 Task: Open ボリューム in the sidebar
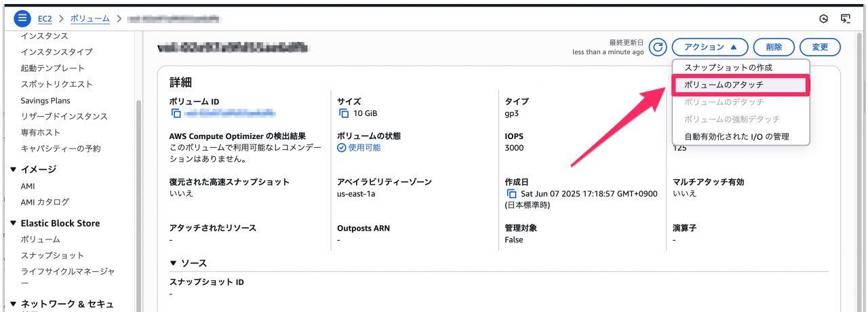pyautogui.click(x=40, y=239)
